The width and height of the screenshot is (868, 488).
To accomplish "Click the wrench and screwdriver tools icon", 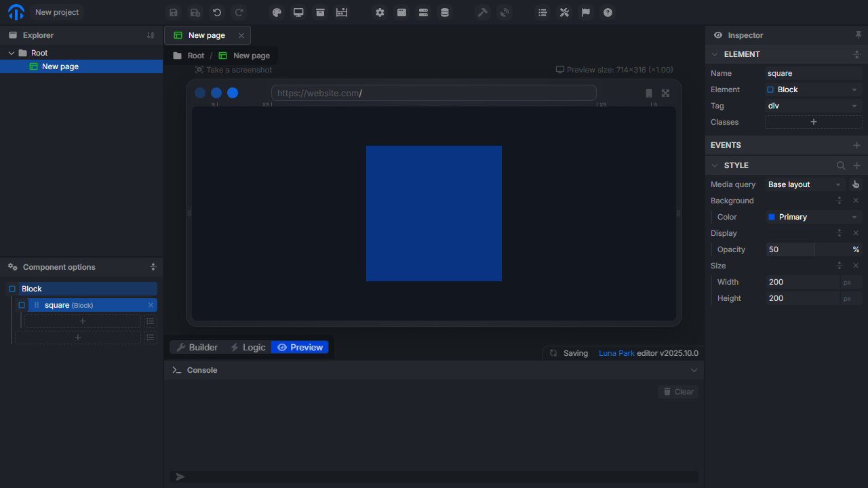I will 564,12.
